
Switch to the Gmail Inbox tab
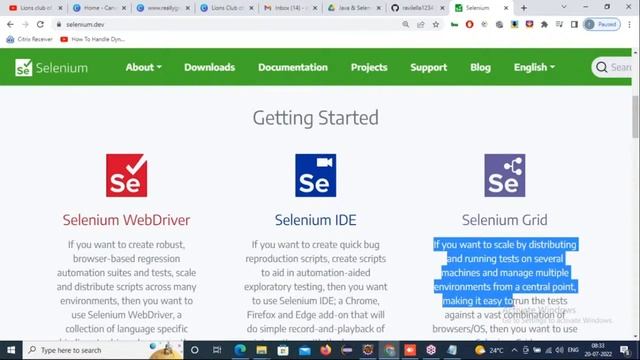point(291,8)
